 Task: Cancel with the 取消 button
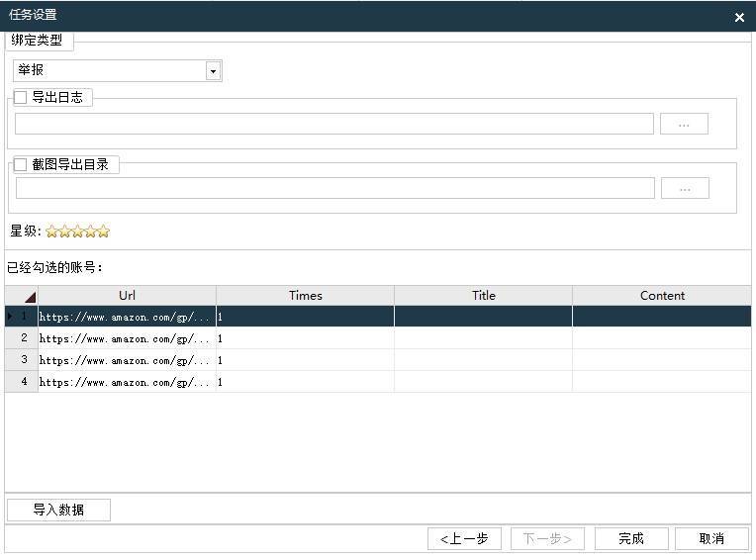point(711,538)
